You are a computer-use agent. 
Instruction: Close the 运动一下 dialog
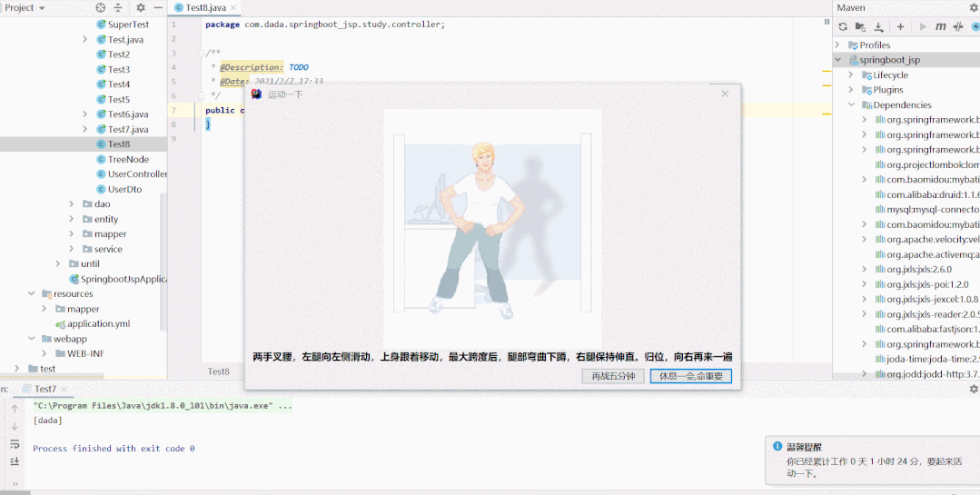725,94
